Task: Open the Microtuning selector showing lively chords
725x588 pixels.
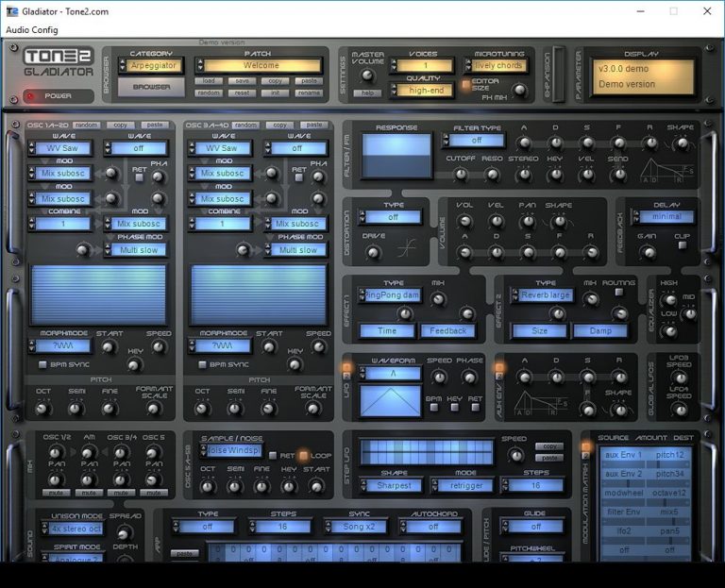Action: click(x=496, y=66)
